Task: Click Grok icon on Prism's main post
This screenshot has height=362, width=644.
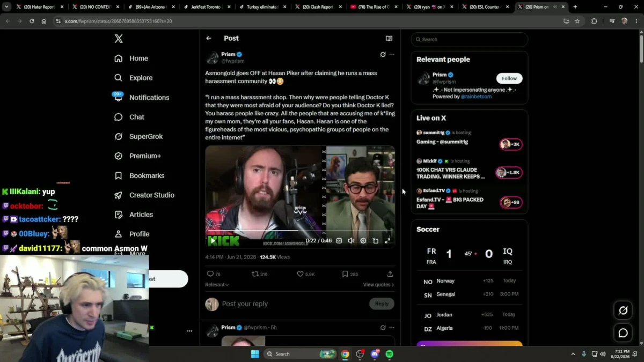Action: click(x=383, y=54)
